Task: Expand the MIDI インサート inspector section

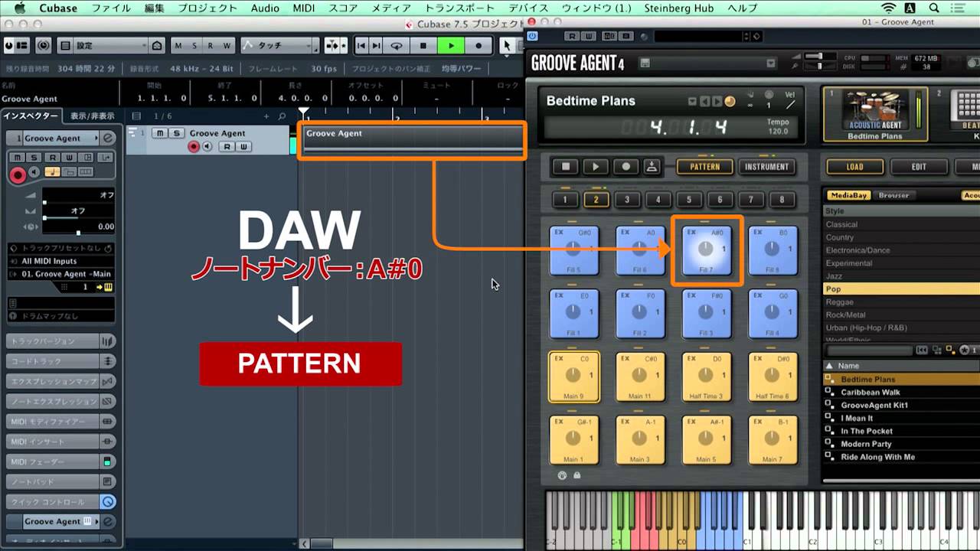Action: [x=60, y=442]
